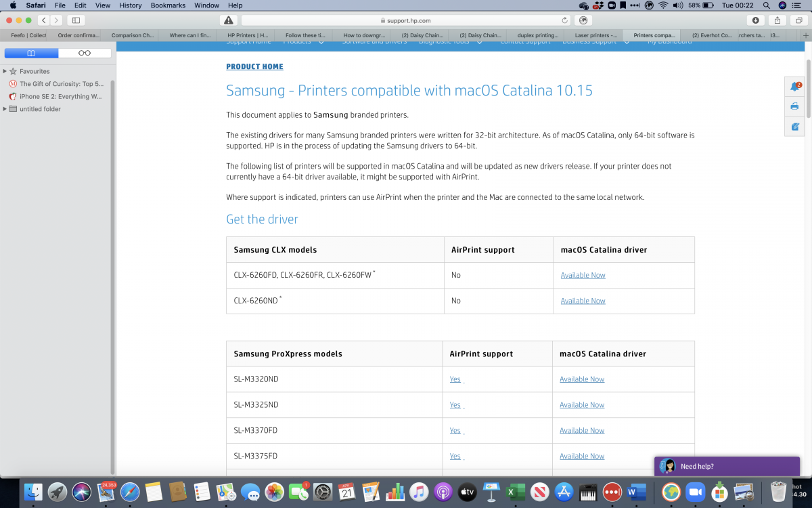Image resolution: width=812 pixels, height=508 pixels.
Task: Open the Window menu
Action: [206, 5]
